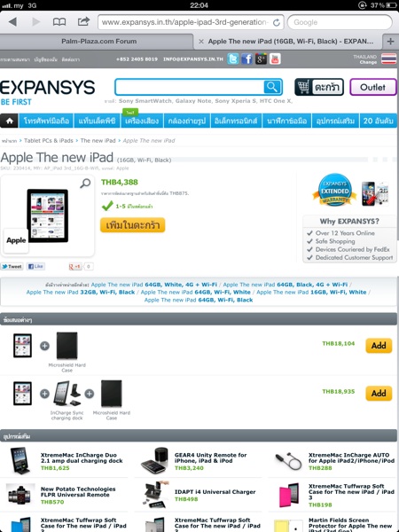Open a new Safari tab with plus
This screenshot has width=399, height=532.
[391, 42]
